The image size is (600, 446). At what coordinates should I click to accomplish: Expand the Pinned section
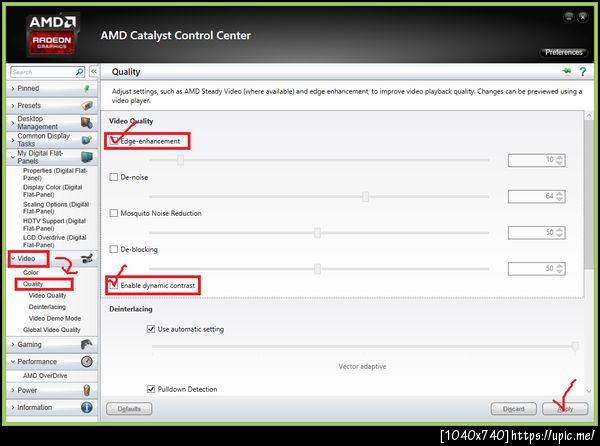13,88
